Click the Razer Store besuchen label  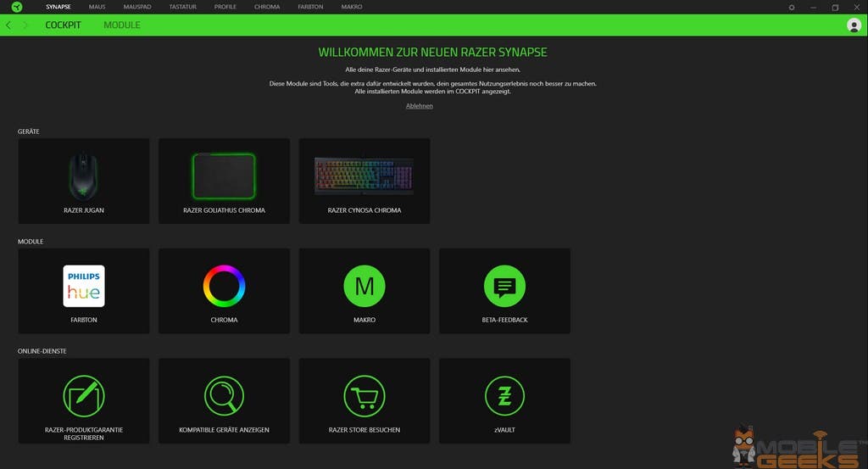(x=364, y=430)
